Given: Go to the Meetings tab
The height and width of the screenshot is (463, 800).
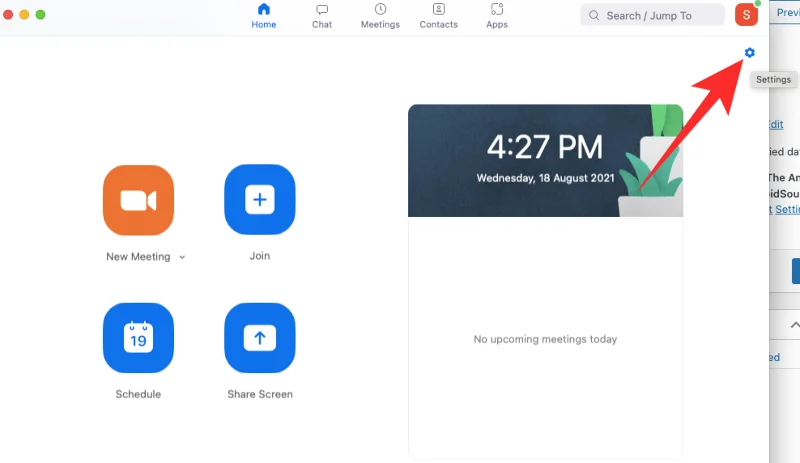Looking at the screenshot, I should 380,16.
